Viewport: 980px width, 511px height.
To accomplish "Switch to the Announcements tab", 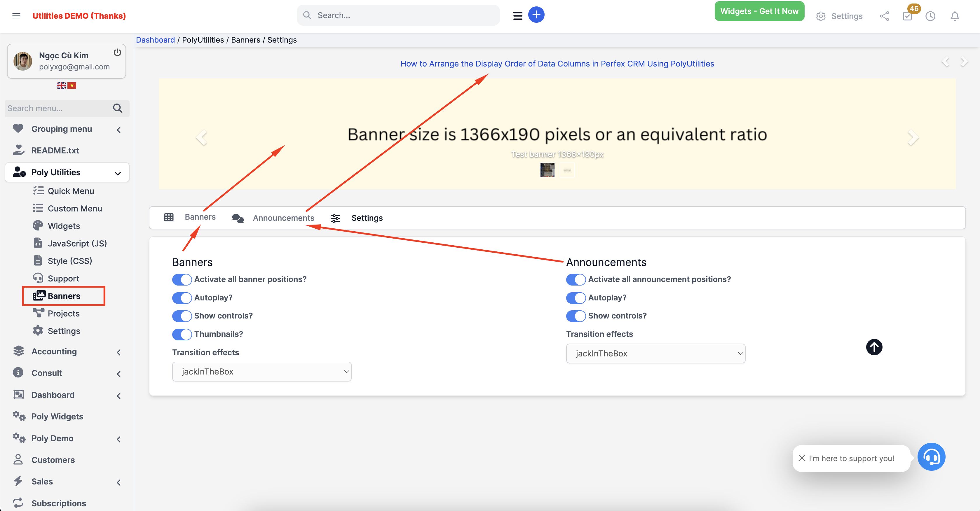I will 283,218.
